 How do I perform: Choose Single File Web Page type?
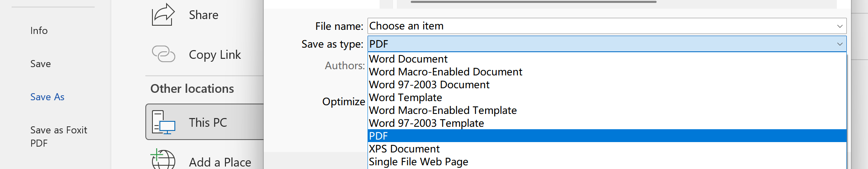point(607,162)
